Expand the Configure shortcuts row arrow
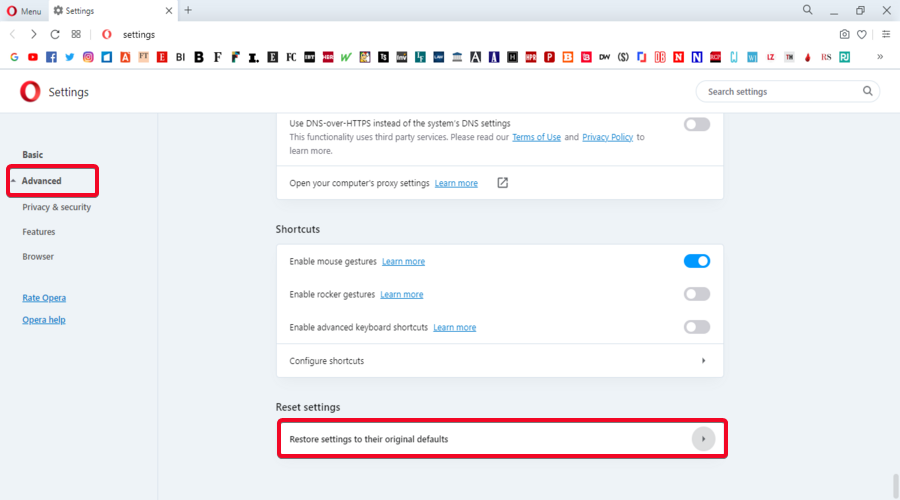The height and width of the screenshot is (500, 900). [x=703, y=360]
